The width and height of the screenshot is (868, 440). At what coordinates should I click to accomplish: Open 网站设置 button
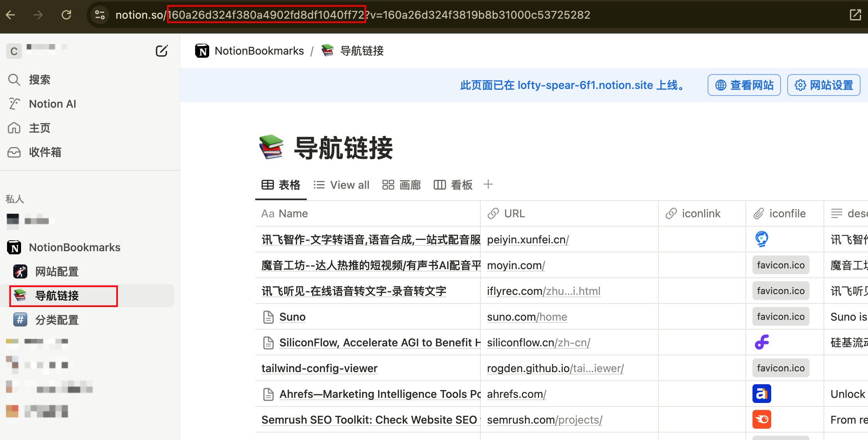click(x=824, y=85)
